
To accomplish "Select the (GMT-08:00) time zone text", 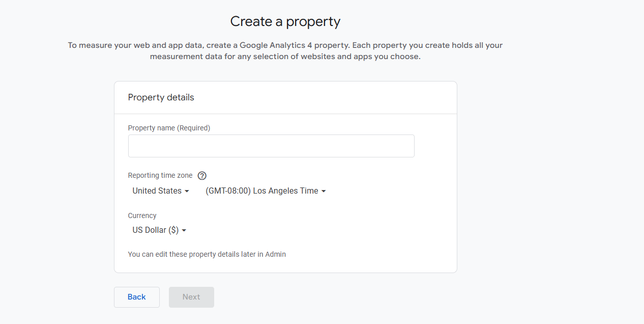I will [228, 191].
